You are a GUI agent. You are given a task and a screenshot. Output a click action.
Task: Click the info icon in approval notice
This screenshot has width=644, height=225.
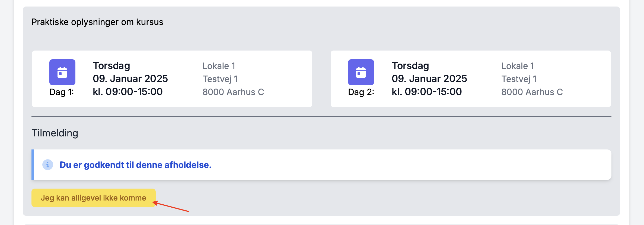(48, 165)
